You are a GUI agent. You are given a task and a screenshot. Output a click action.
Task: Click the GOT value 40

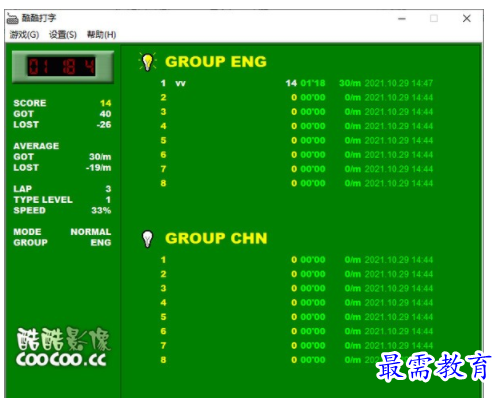point(105,114)
